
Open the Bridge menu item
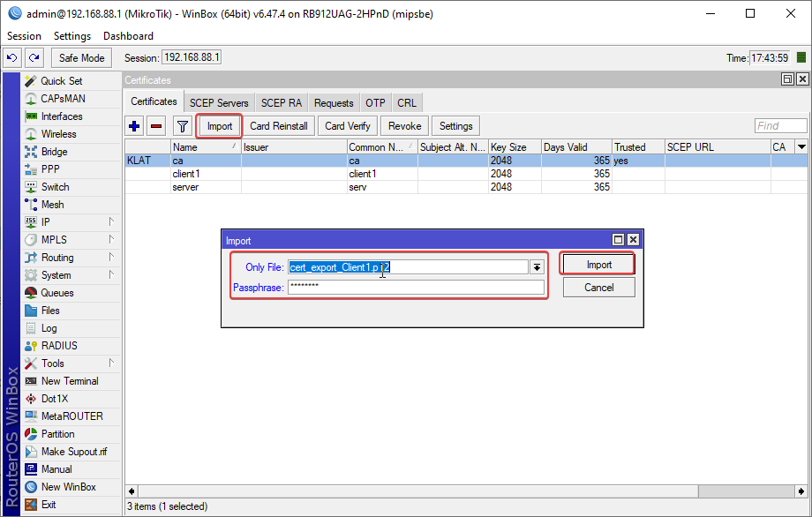(x=71, y=152)
